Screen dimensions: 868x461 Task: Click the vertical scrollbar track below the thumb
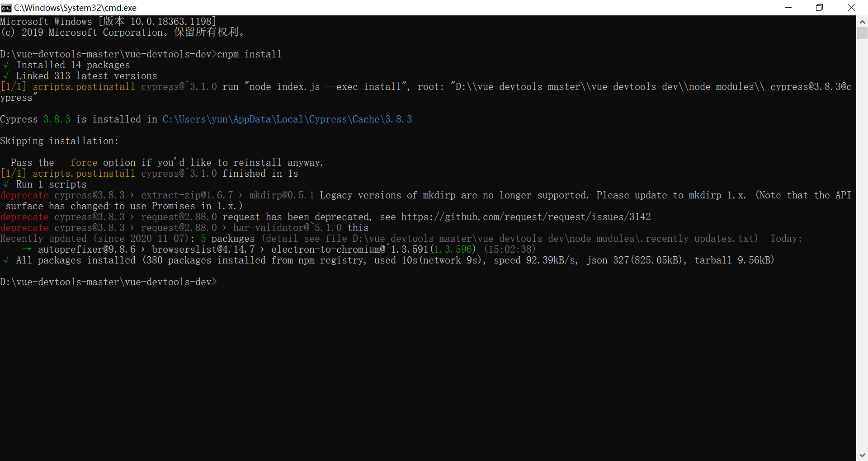coord(862,244)
